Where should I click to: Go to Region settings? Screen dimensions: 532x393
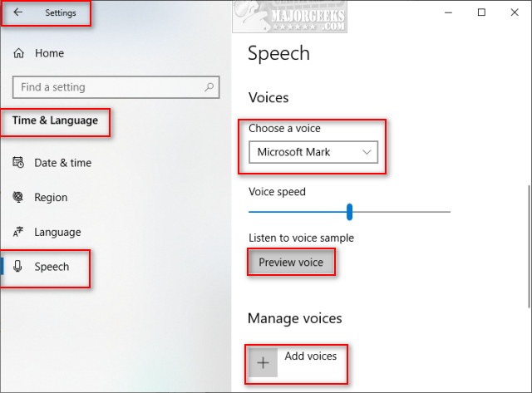click(51, 198)
